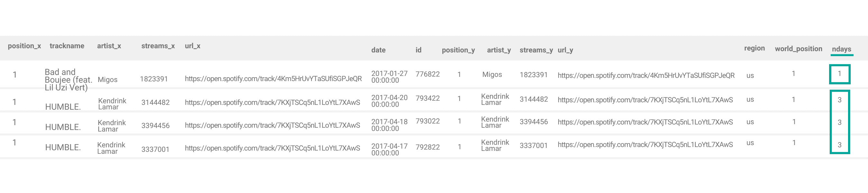Select the region column header
Image resolution: width=868 pixels, height=193 pixels.
[754, 48]
